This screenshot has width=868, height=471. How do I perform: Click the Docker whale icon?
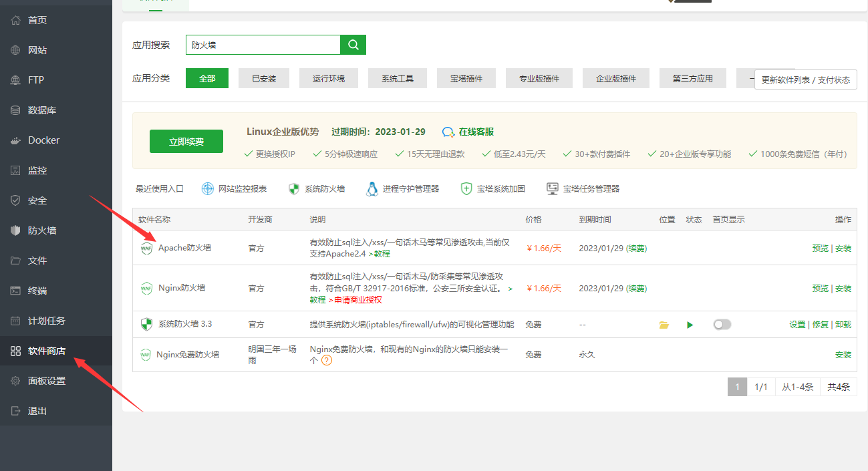(x=16, y=140)
